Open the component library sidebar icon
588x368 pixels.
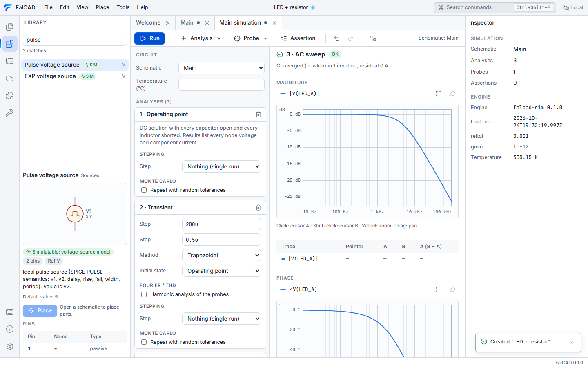(10, 44)
